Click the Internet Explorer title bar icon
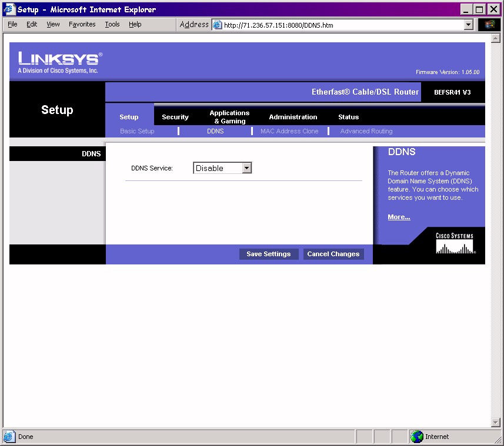The width and height of the screenshot is (504, 446). pyautogui.click(x=9, y=9)
